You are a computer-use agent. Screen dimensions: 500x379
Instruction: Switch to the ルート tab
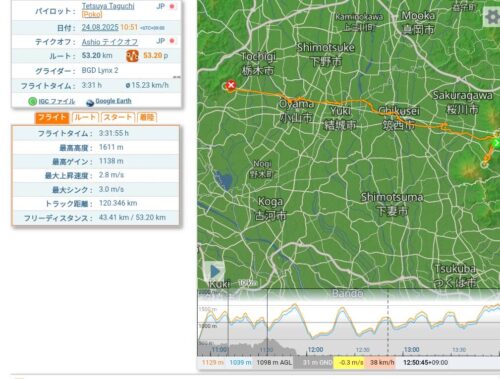[x=85, y=117]
